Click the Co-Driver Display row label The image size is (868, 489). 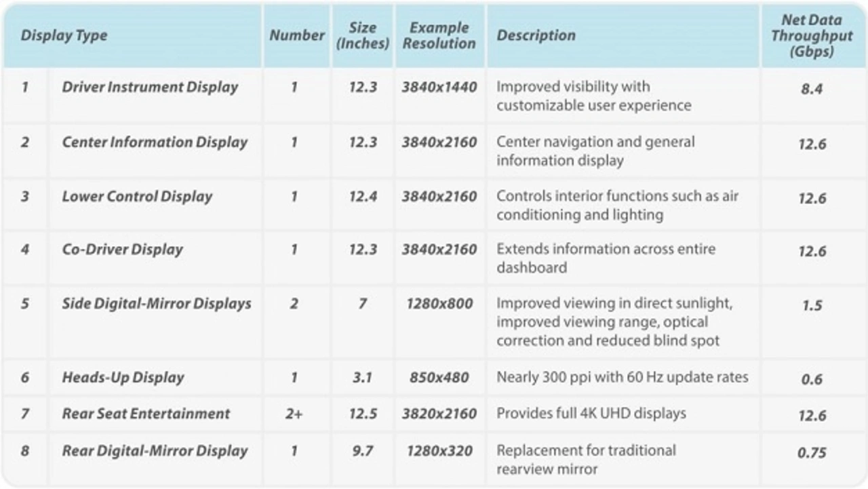122,250
